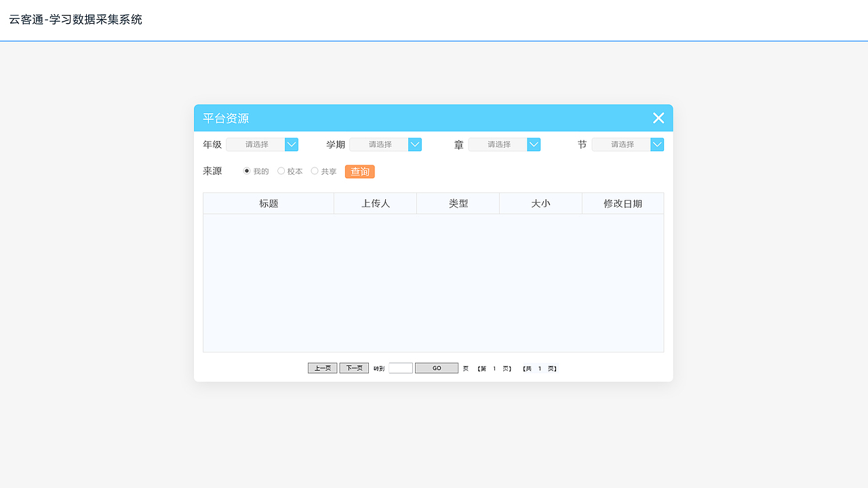Click the 类型 column header
This screenshot has height=488, width=868.
458,203
